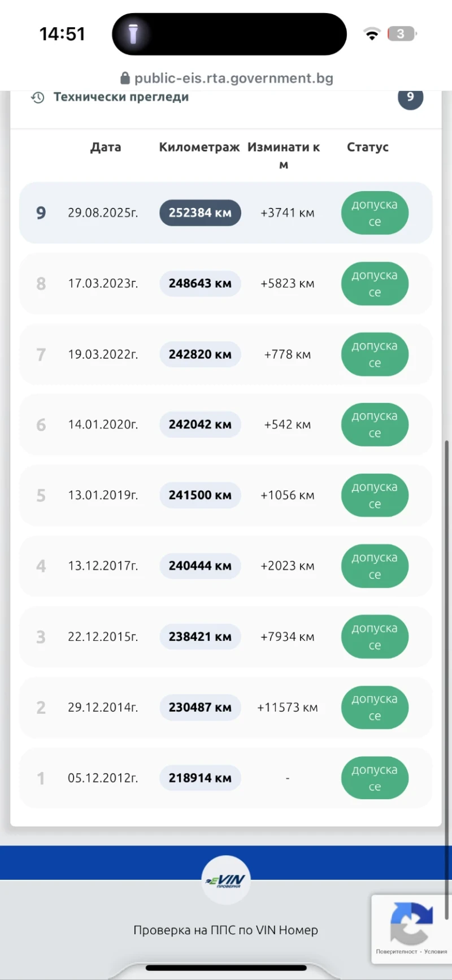This screenshot has width=452, height=980.
Task: Tap the battery indicator icon
Action: 401,34
